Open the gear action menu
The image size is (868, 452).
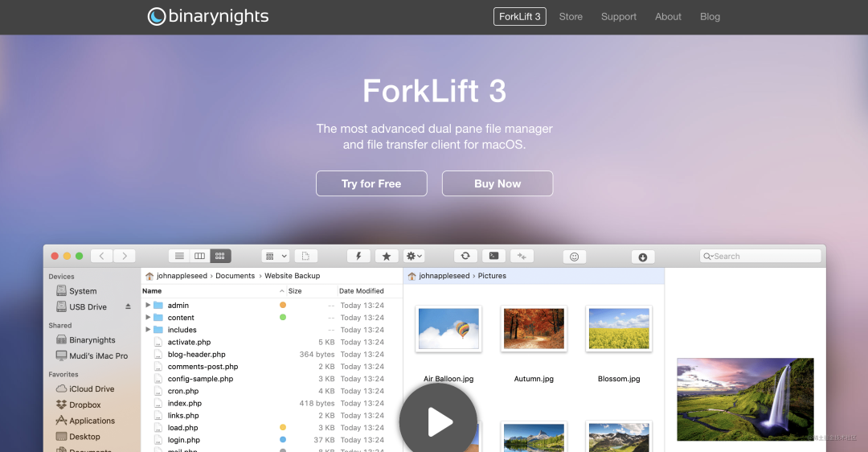pyautogui.click(x=414, y=256)
